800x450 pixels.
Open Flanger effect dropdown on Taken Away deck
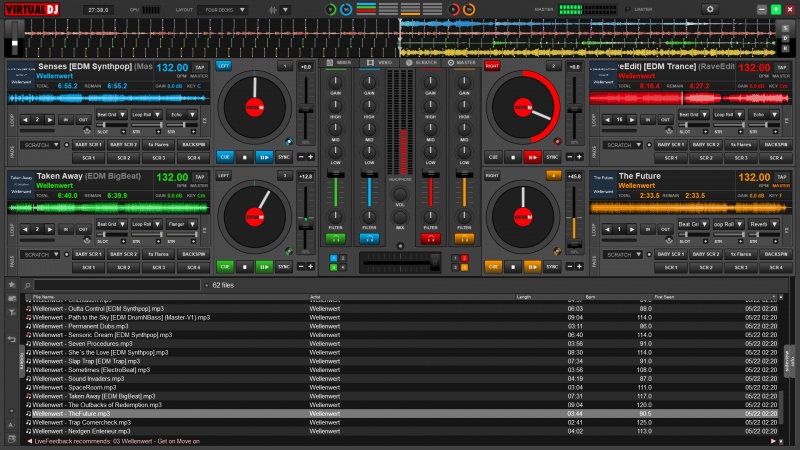[181, 224]
